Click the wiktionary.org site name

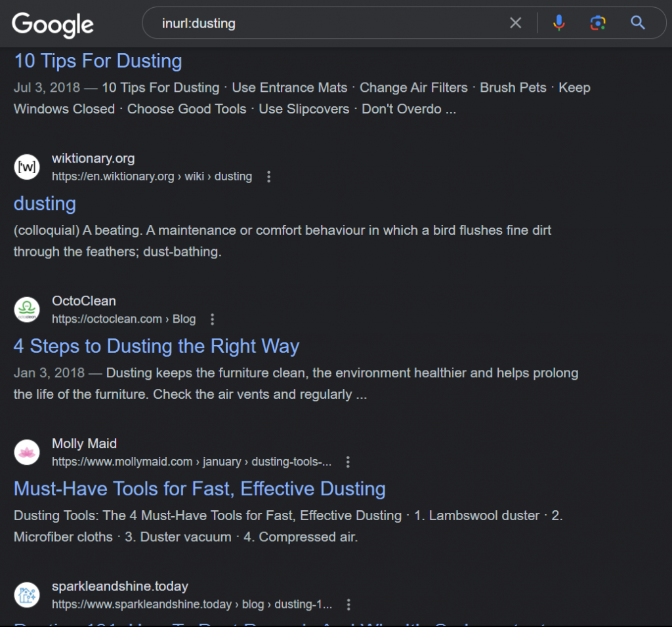point(93,159)
